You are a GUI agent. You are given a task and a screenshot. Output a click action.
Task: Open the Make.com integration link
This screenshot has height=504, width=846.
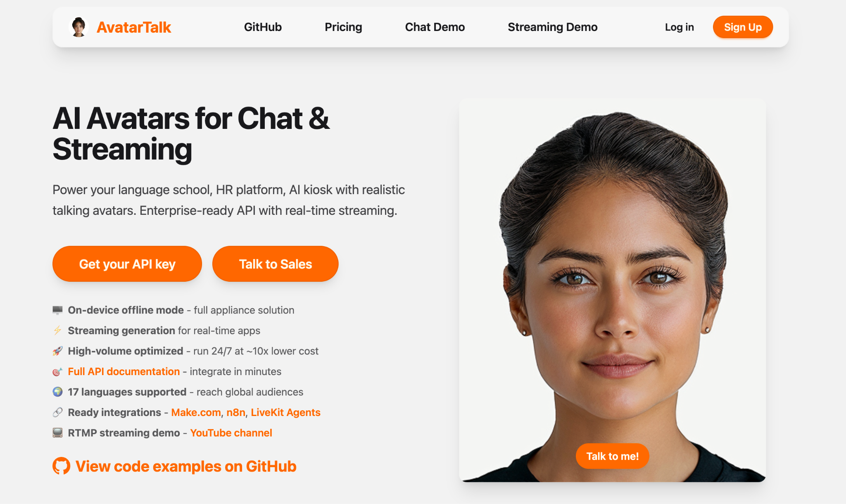point(196,412)
